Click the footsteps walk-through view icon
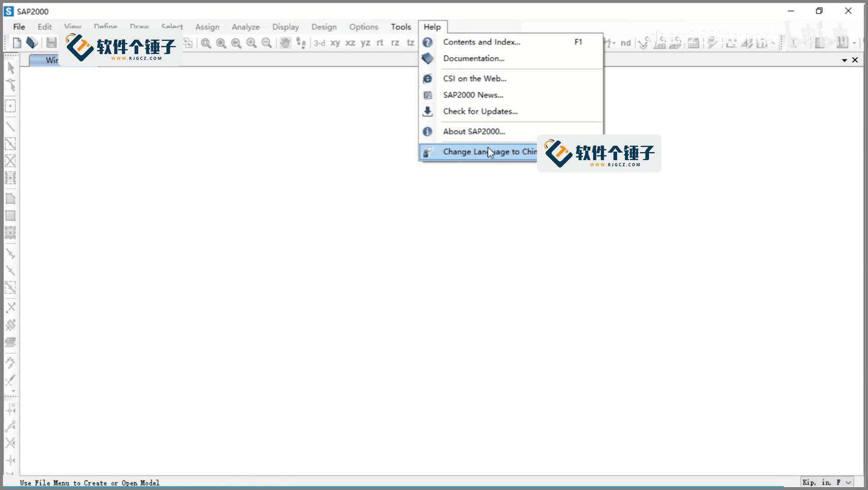Viewport: 868px width, 490px height. click(x=301, y=43)
